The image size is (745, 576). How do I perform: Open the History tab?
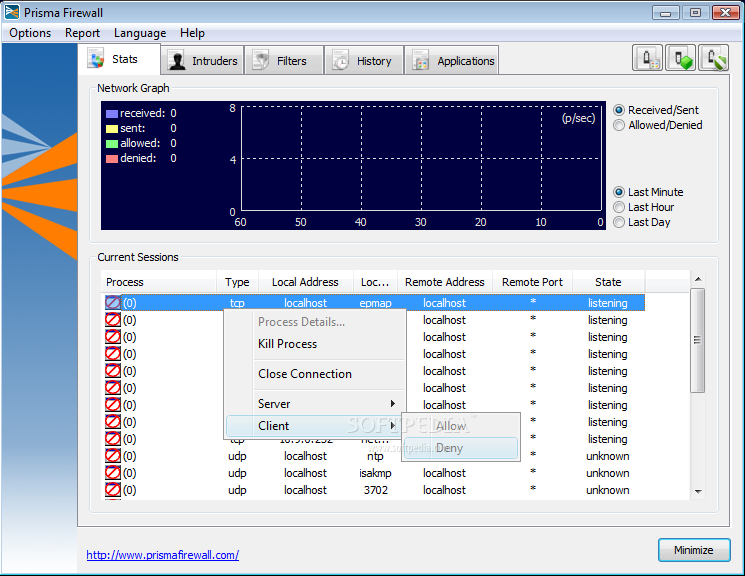[364, 60]
